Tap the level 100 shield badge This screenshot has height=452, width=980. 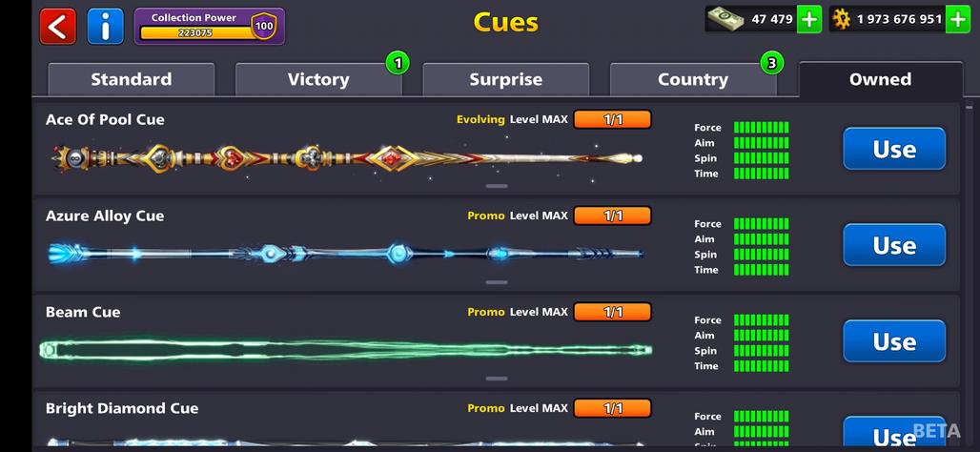pos(264,27)
